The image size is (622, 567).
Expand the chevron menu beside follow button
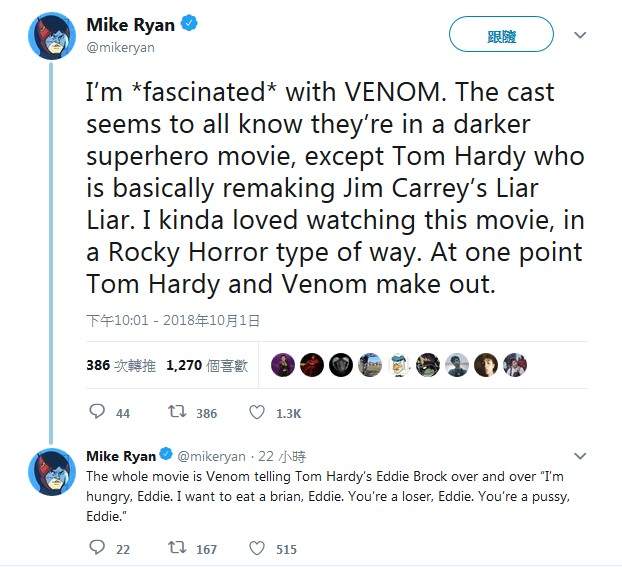pos(579,35)
